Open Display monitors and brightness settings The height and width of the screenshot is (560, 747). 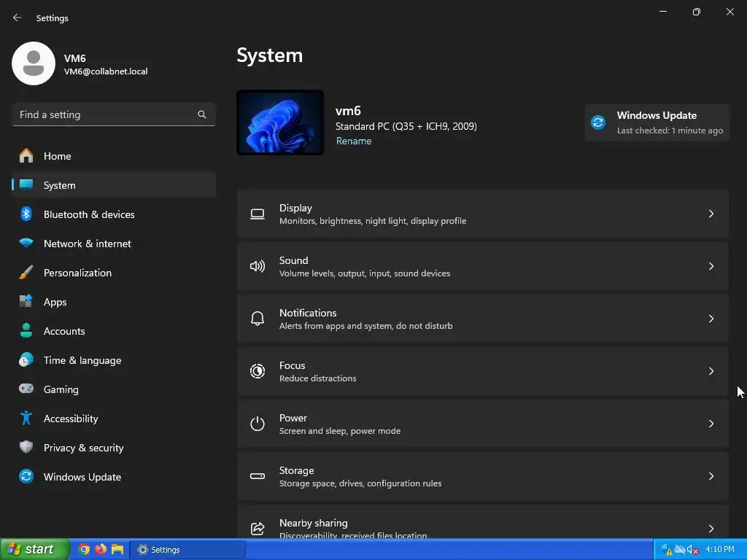pos(483,214)
